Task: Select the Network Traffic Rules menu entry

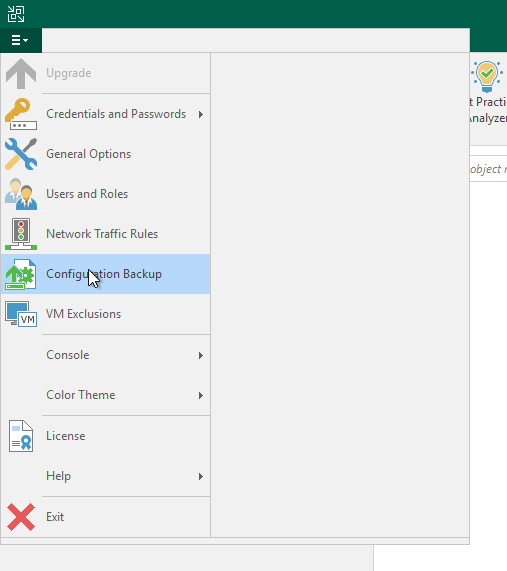Action: [x=106, y=234]
